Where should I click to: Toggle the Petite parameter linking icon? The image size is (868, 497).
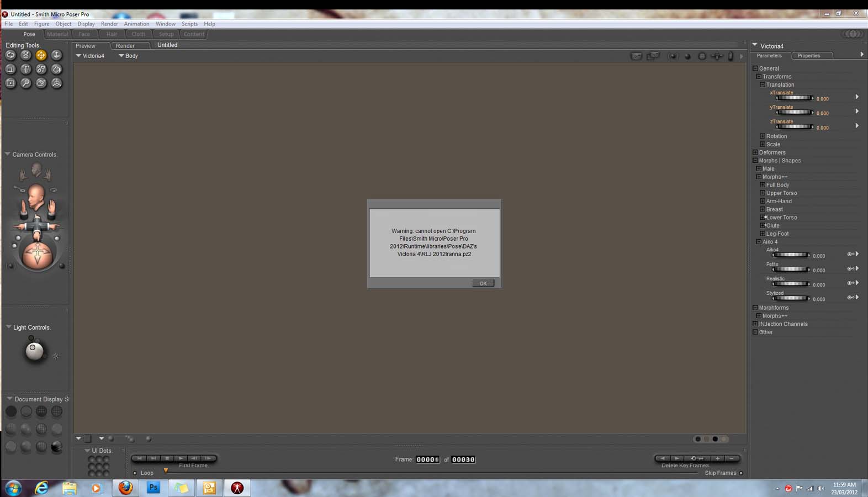(851, 268)
